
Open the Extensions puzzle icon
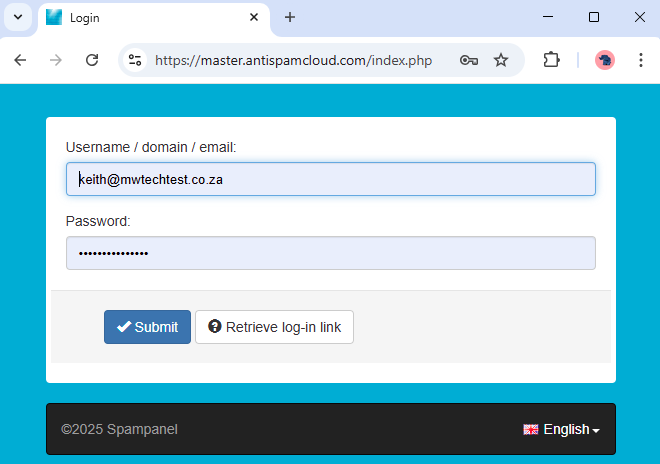551,60
